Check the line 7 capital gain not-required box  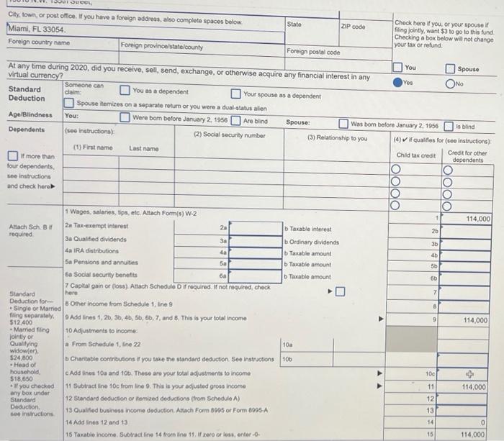click(x=340, y=291)
